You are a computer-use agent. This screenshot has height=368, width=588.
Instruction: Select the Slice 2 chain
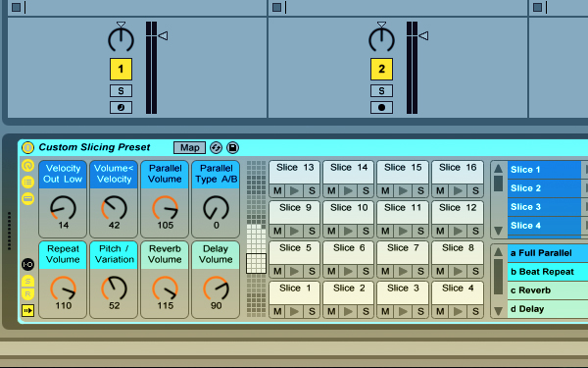pos(544,188)
